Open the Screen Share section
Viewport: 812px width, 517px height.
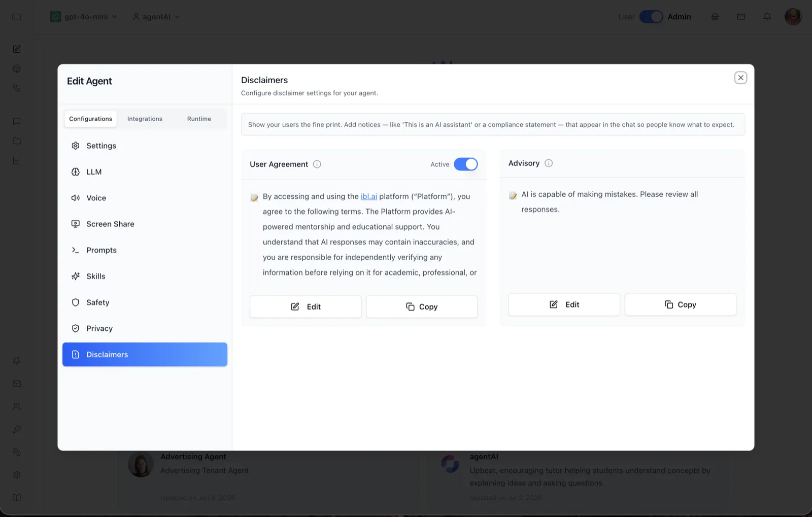point(145,224)
